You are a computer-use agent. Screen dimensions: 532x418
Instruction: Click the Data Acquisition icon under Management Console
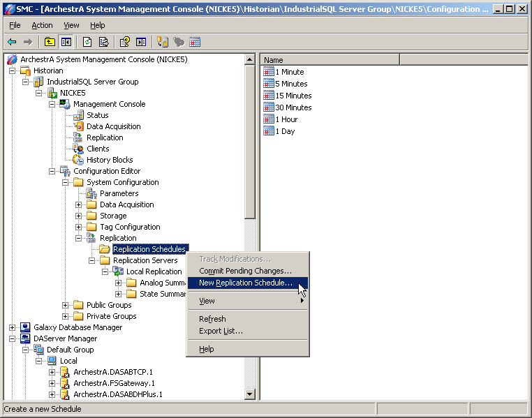(x=78, y=126)
